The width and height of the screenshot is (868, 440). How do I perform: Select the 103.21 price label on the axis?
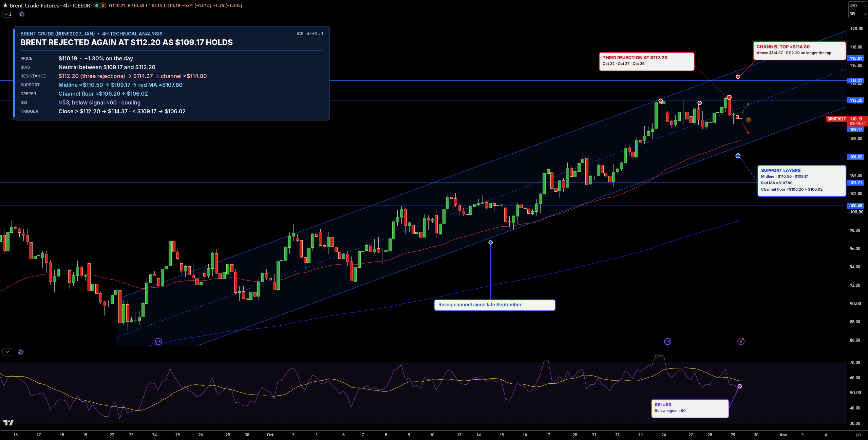pos(856,183)
